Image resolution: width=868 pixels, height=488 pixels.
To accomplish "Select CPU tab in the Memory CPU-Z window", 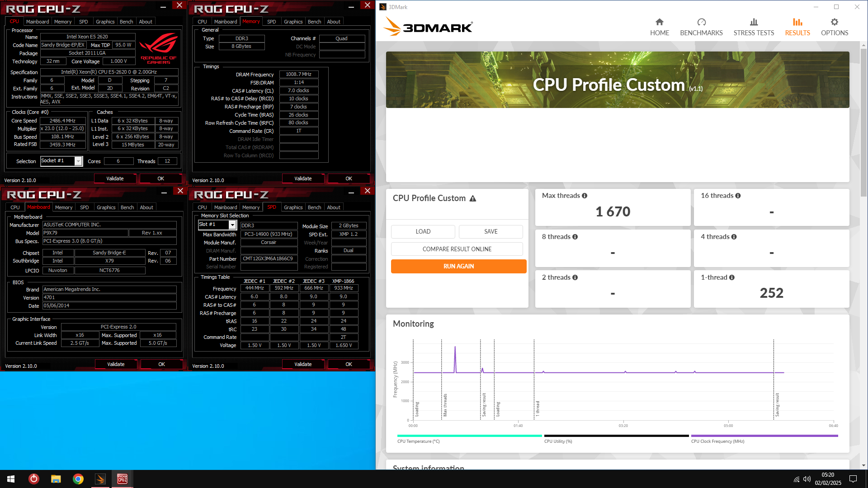I will [202, 22].
